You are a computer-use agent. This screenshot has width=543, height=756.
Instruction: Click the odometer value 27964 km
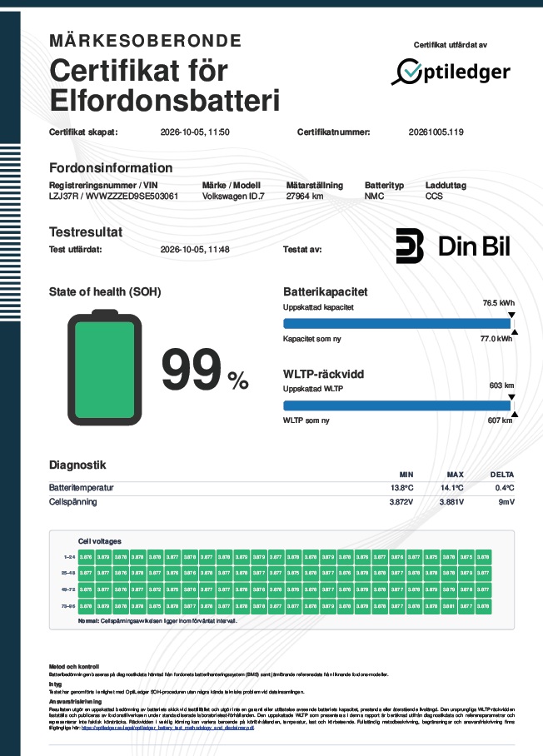coord(305,196)
